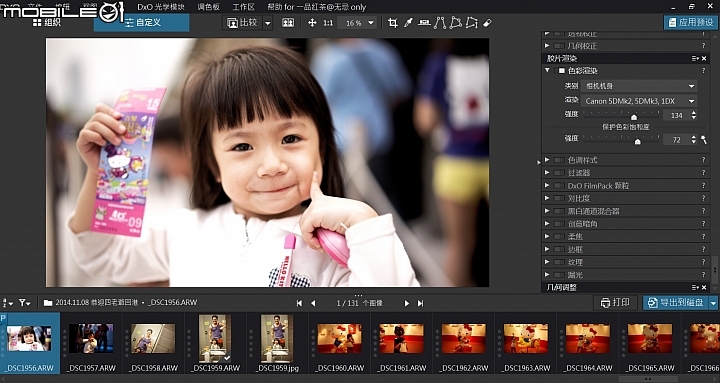Toggle side-by-side image view
The width and height of the screenshot is (720, 383).
(x=288, y=23)
